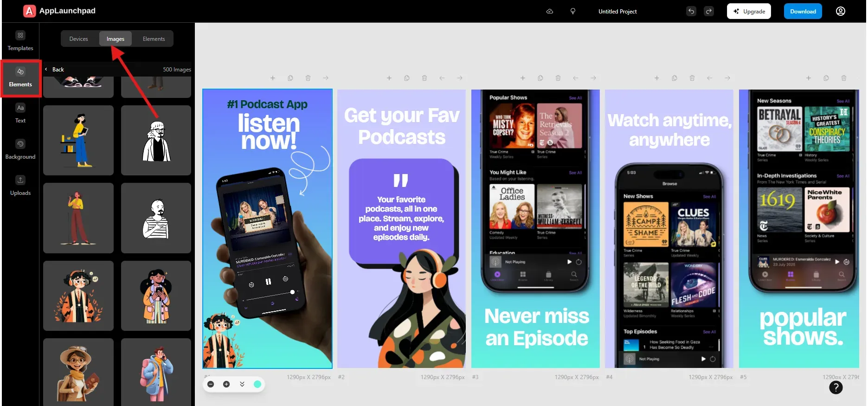868x406 pixels.
Task: Edit the Untitled Project name
Action: point(617,11)
